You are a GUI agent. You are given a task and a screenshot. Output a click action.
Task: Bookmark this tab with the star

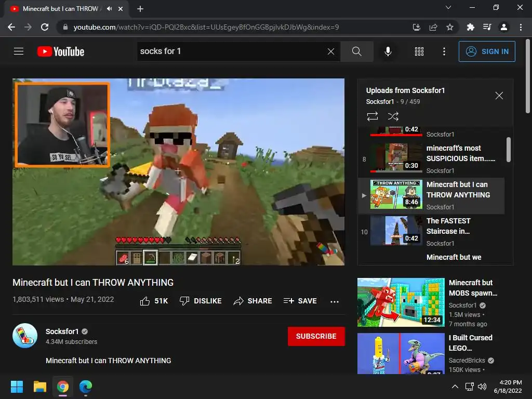[450, 27]
